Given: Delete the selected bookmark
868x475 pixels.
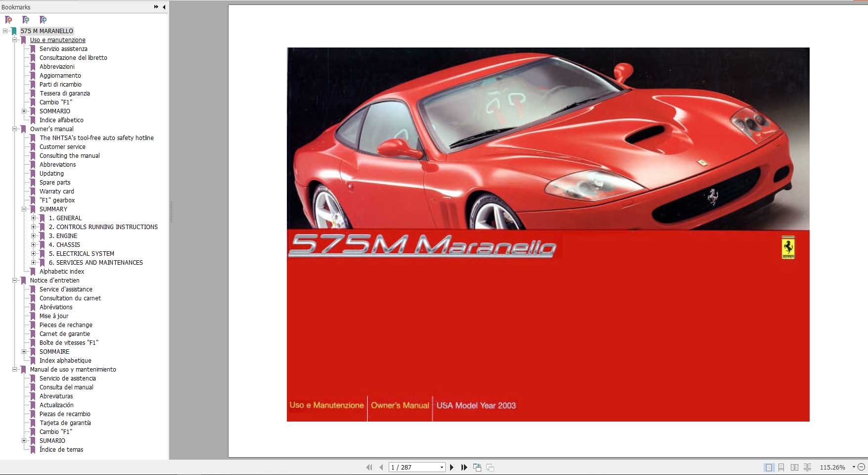Looking at the screenshot, I should pos(7,19).
